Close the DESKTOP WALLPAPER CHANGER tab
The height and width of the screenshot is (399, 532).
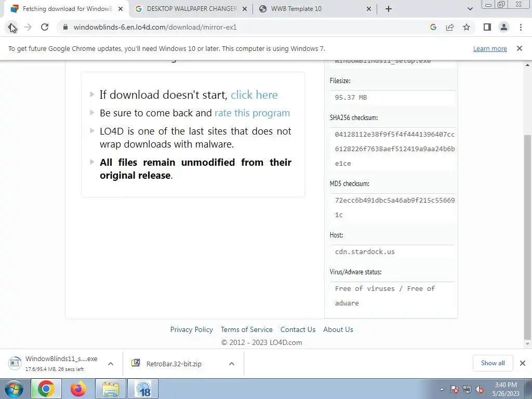245,9
